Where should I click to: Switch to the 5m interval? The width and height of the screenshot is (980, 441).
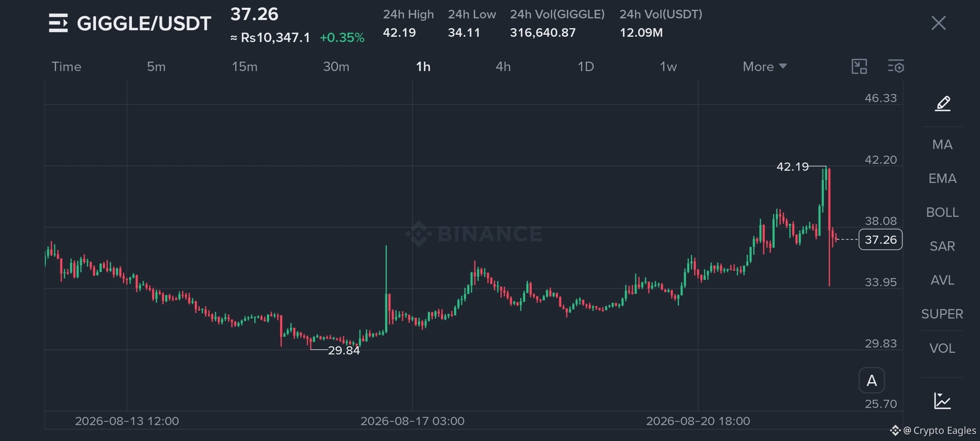(x=156, y=67)
